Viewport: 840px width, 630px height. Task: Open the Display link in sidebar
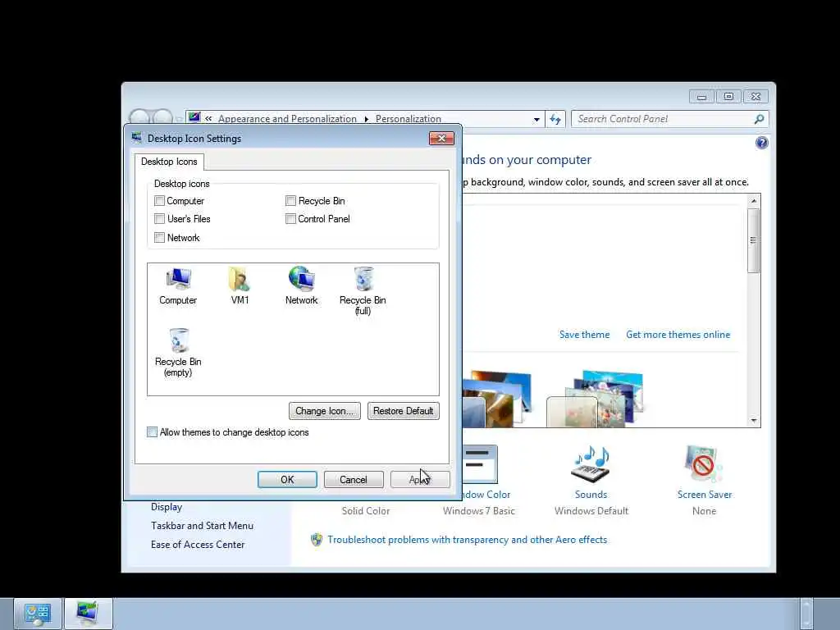coord(167,507)
